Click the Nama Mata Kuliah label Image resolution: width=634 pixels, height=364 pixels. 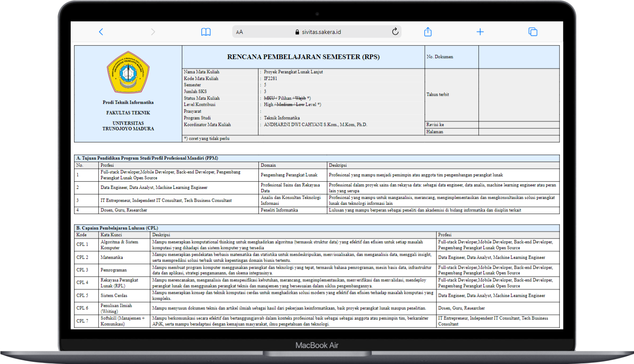coord(202,72)
